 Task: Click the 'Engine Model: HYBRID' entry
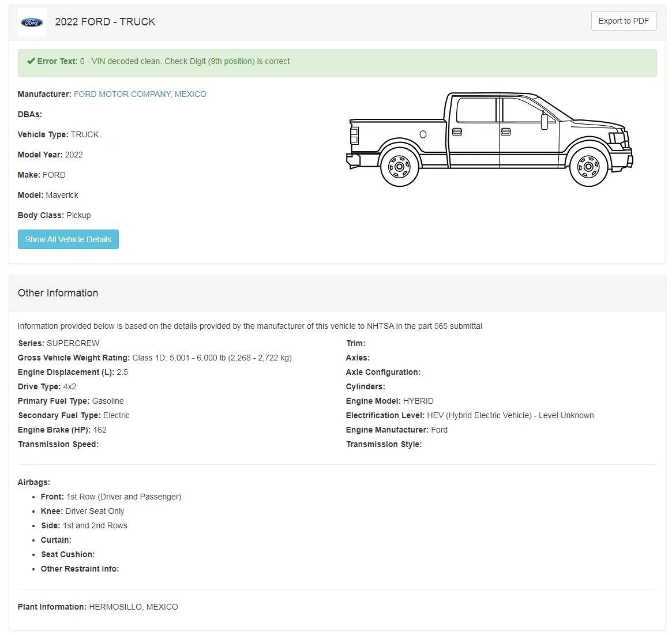(389, 401)
